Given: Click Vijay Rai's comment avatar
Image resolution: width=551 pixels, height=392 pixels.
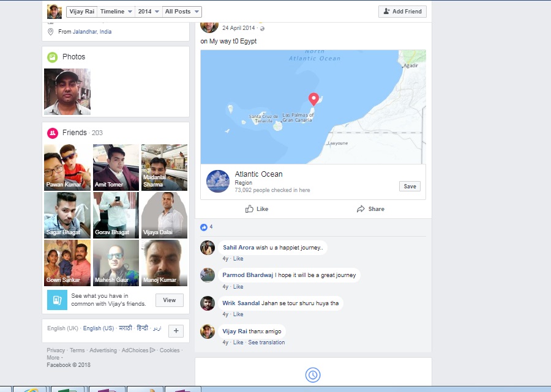Looking at the screenshot, I should point(208,331).
